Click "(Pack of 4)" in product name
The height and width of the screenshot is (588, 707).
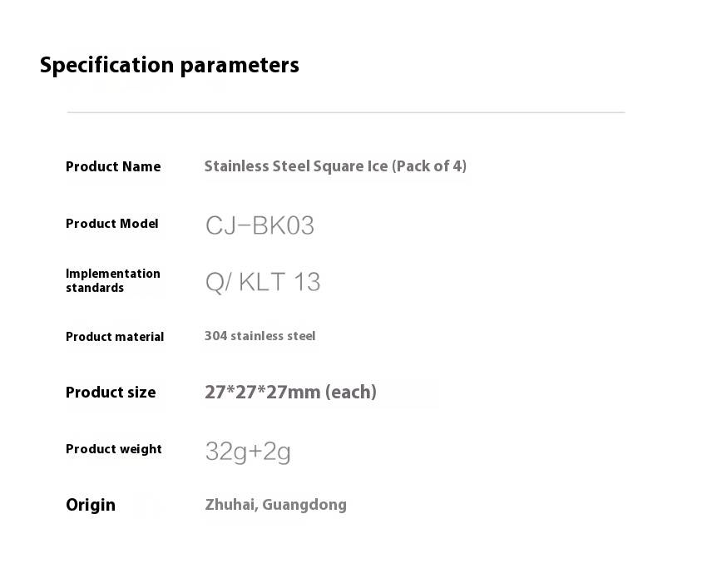pos(429,166)
